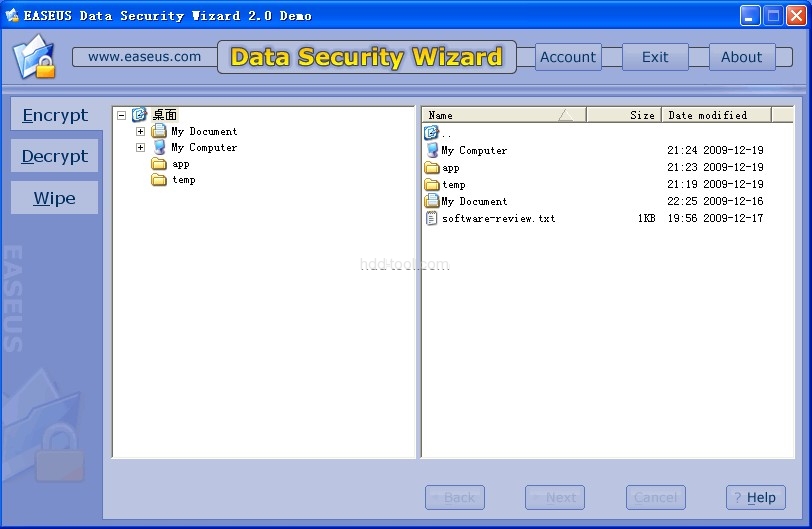Sort file list by Name column
This screenshot has width=812, height=529.
(504, 115)
